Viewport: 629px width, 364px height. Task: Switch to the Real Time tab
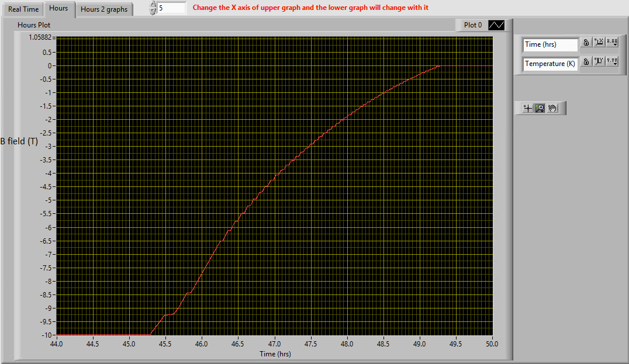click(23, 9)
